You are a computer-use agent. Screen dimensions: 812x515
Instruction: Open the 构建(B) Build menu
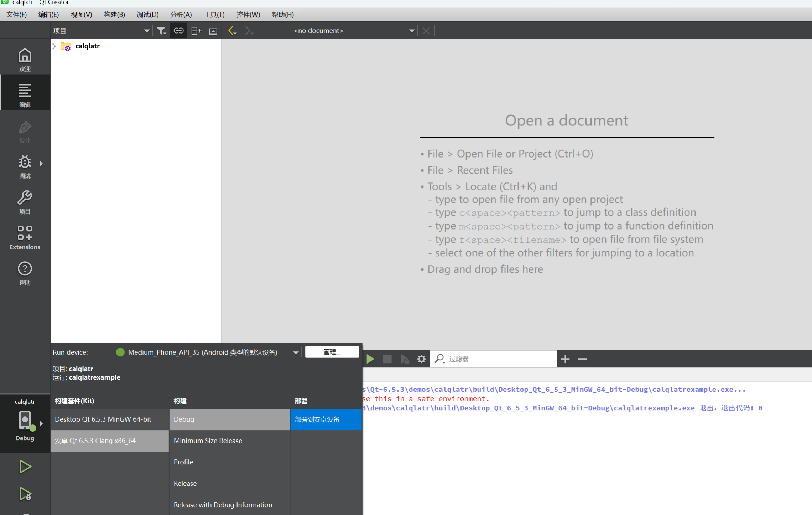[114, 15]
